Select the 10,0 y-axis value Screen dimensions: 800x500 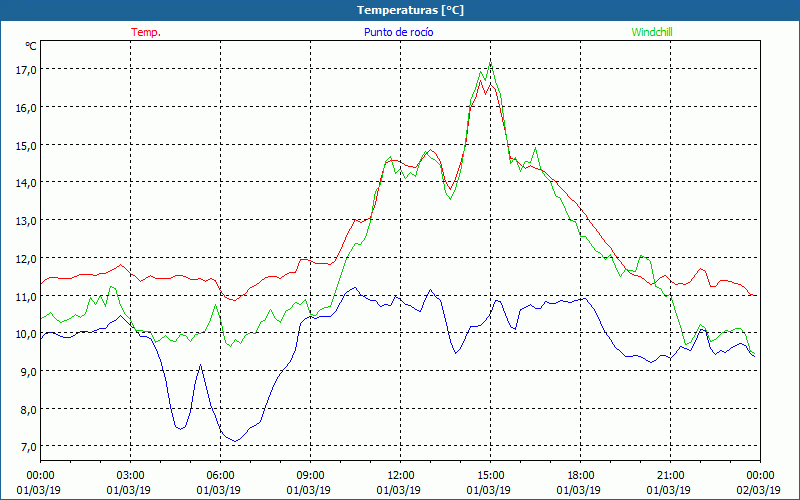tap(26, 334)
